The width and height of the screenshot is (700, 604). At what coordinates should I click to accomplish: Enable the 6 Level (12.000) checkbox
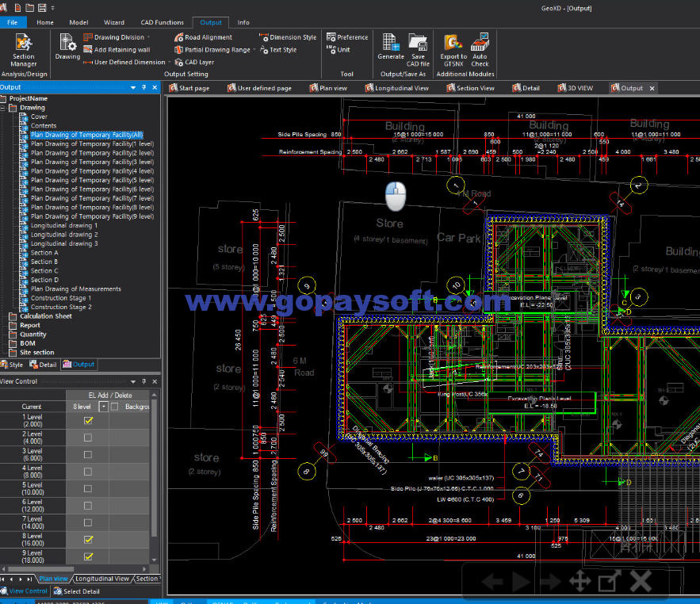(x=88, y=506)
